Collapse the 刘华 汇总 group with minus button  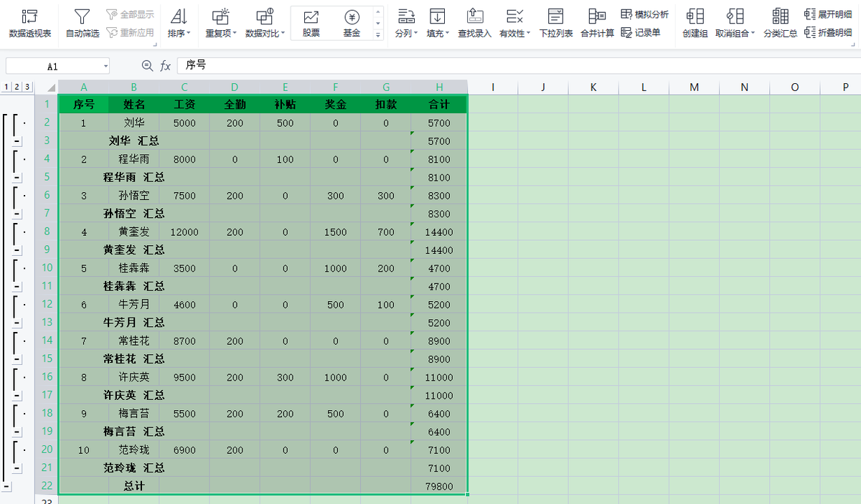click(18, 141)
